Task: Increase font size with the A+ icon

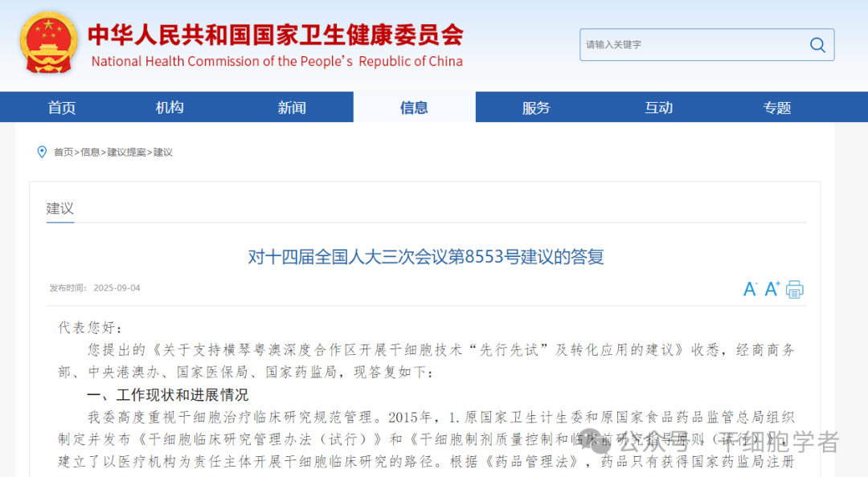Action: coord(772,289)
